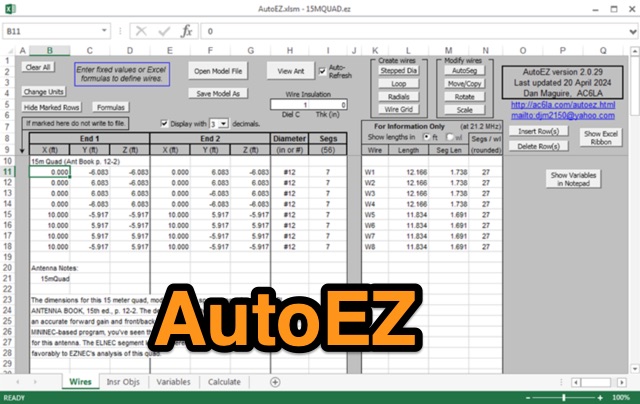Screen dimensions: 640x404
Task: Add a new sheet with the plus icon
Action: [x=275, y=382]
